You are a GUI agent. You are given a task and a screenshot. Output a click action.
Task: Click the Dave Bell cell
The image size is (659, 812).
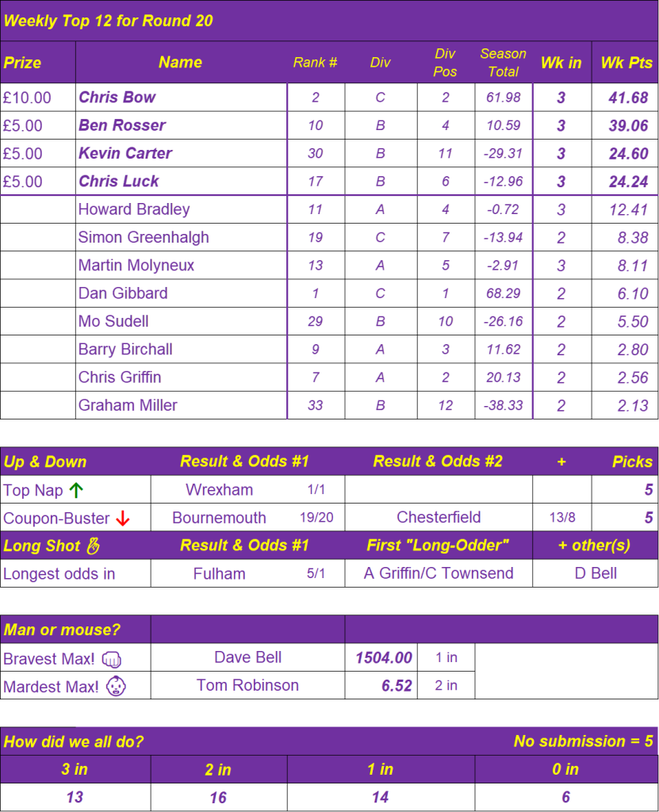(247, 657)
